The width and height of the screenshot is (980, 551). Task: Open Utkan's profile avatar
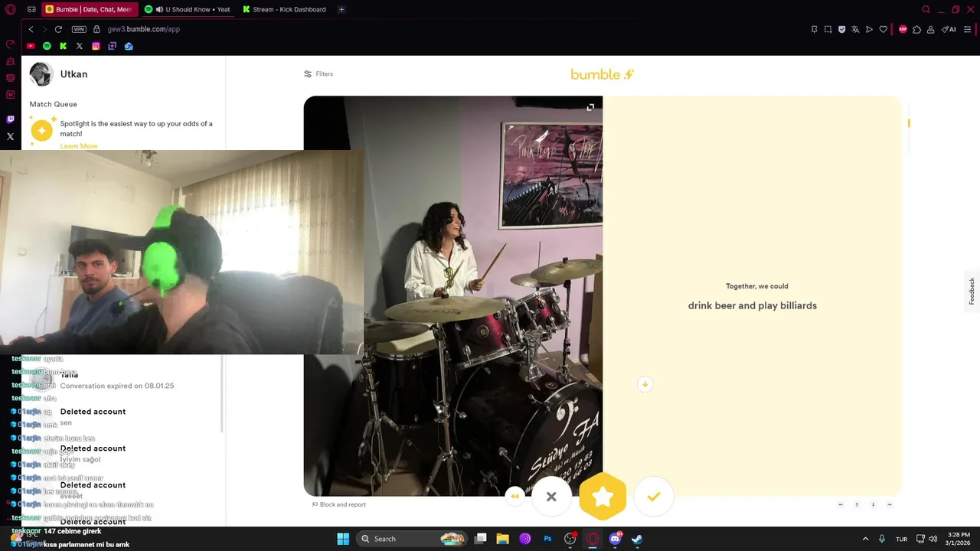coord(41,74)
